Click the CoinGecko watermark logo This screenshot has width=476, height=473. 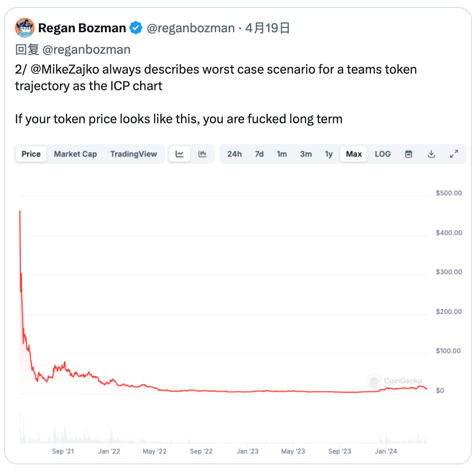374,381
